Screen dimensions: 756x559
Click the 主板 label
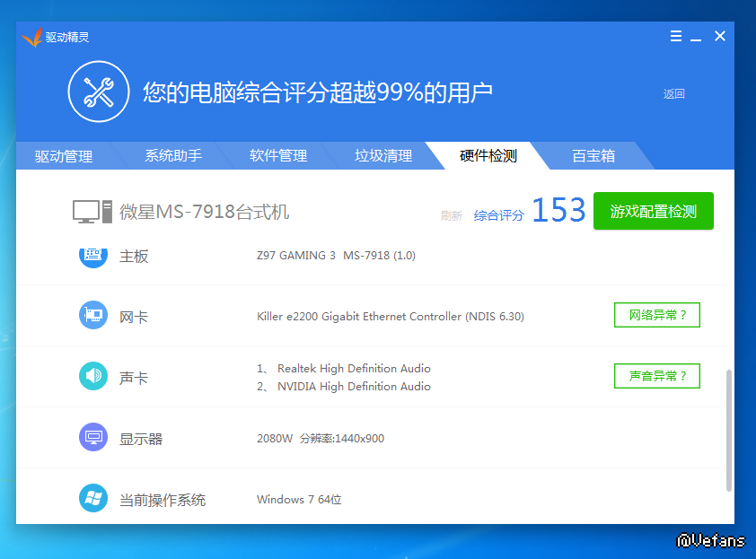coord(134,257)
